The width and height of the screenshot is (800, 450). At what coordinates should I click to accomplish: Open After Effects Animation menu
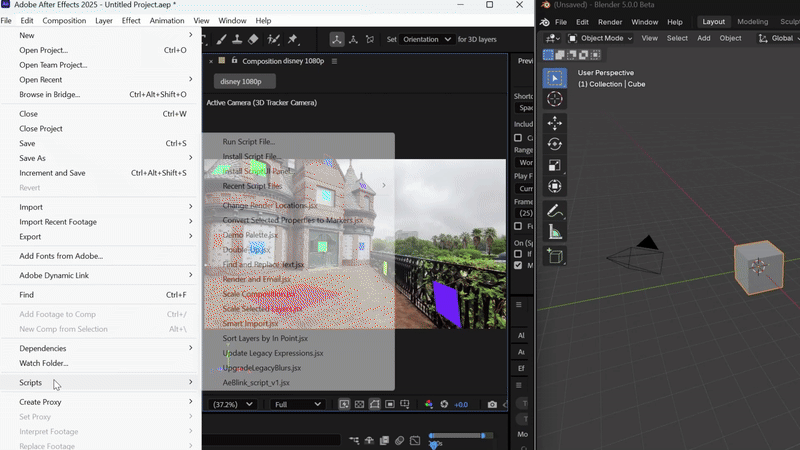point(167,20)
